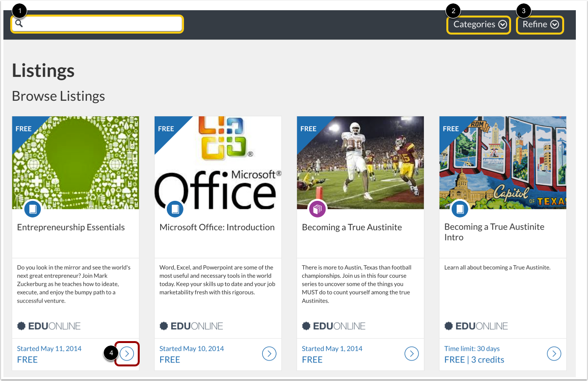Click 'Time limit: 30 days' text

click(x=472, y=348)
